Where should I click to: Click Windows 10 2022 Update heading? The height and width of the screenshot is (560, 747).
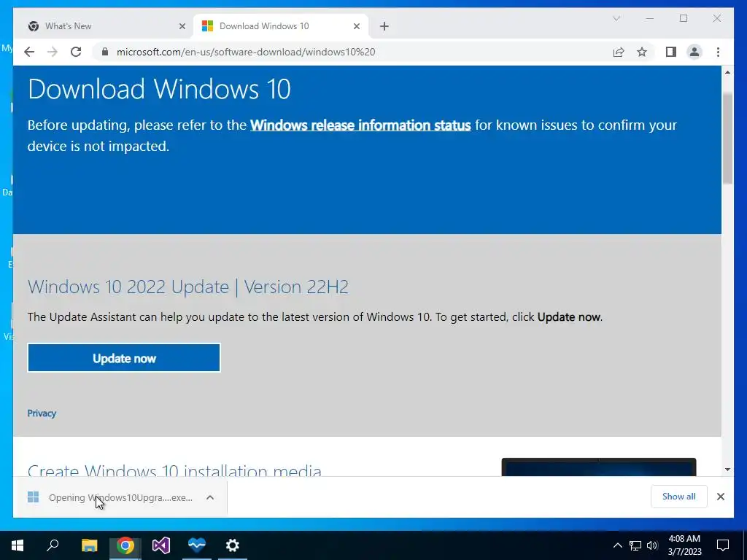188,287
